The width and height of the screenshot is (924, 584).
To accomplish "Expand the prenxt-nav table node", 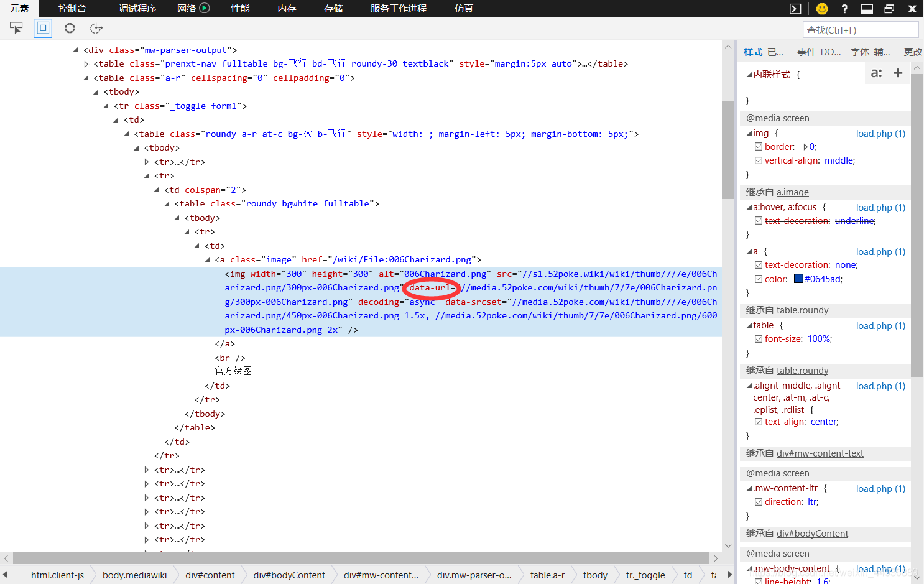I will 86,63.
